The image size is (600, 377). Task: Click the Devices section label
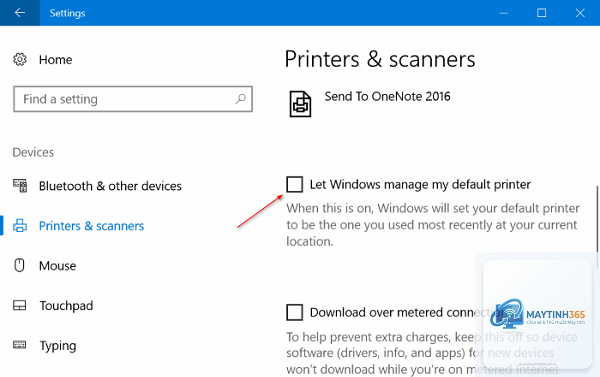coord(33,152)
